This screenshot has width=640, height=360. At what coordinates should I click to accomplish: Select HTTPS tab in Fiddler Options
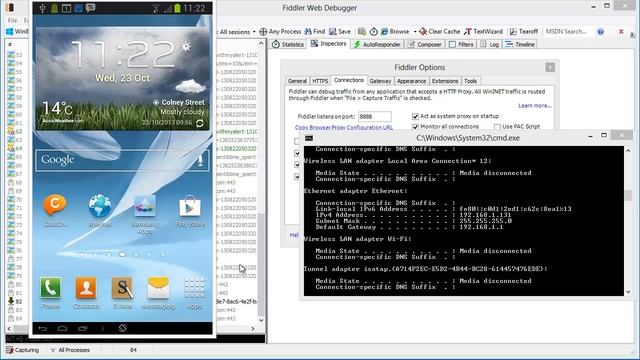[x=320, y=81]
